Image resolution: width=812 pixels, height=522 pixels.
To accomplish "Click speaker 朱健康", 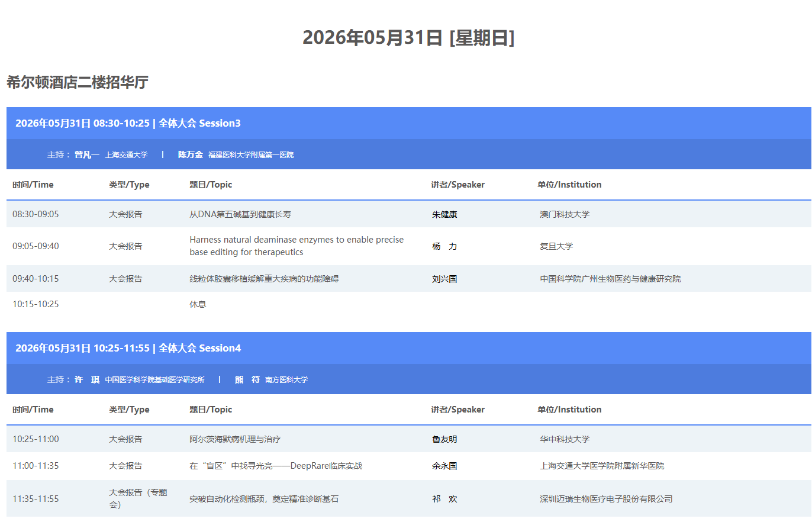I will coord(444,214).
